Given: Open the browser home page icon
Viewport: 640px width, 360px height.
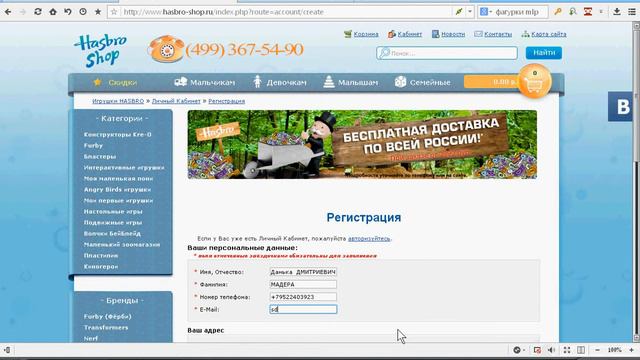Looking at the screenshot, I should click(x=53, y=12).
